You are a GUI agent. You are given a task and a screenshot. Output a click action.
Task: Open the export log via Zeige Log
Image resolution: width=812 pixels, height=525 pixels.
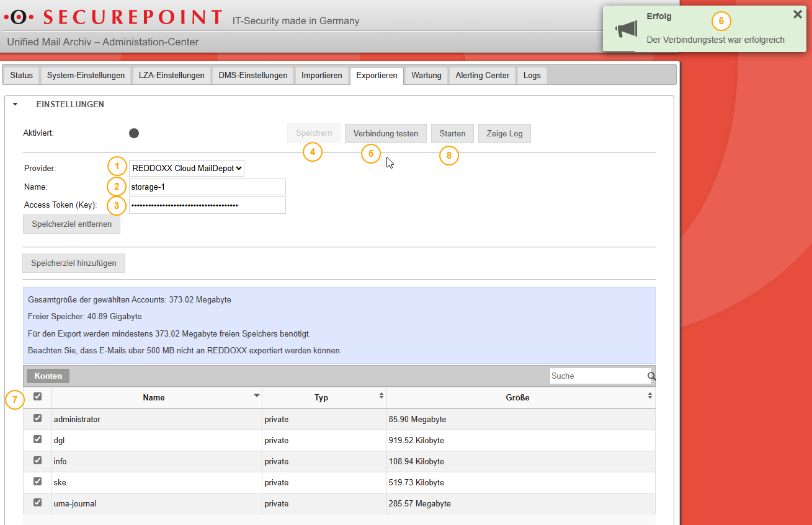(x=504, y=133)
